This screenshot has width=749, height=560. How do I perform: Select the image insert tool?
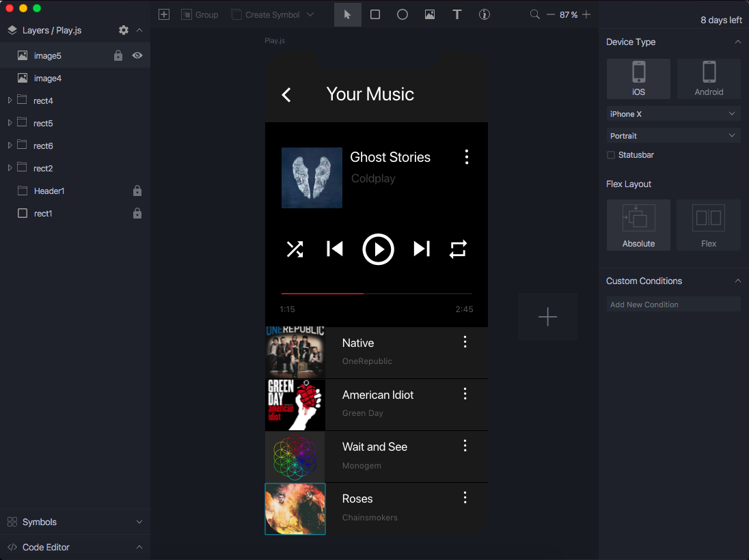[429, 14]
